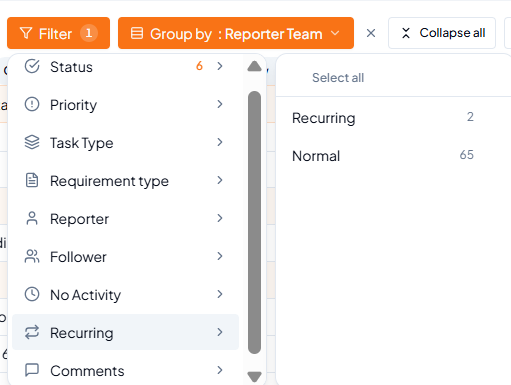Expand the Task Type submenu chevron
Viewport: 511px width, 385px height.
tap(220, 142)
